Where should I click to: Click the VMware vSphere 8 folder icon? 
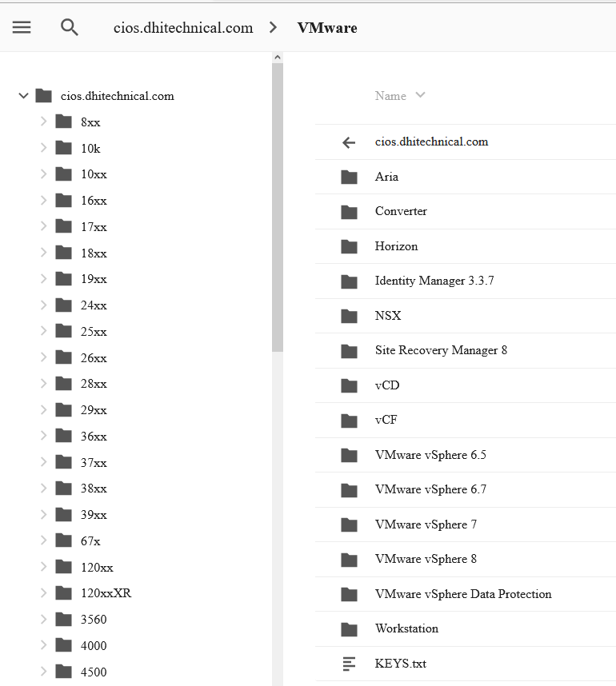(349, 560)
